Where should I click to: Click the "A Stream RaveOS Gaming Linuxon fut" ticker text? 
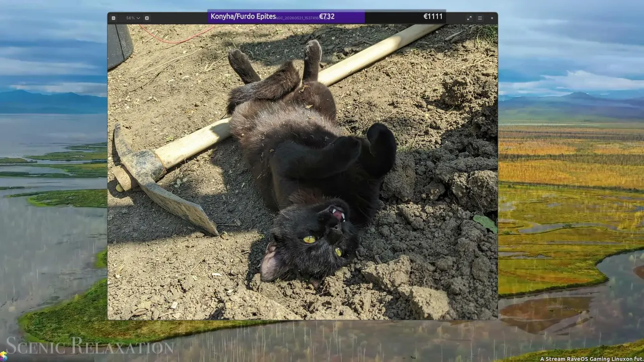pos(592,359)
